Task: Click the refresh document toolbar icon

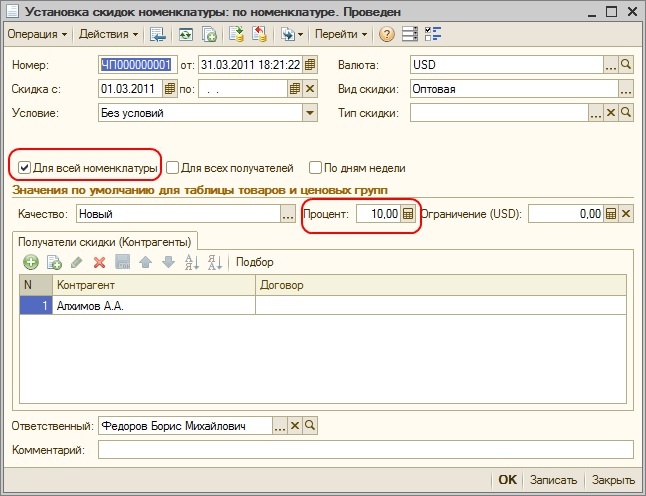Action: (x=186, y=34)
